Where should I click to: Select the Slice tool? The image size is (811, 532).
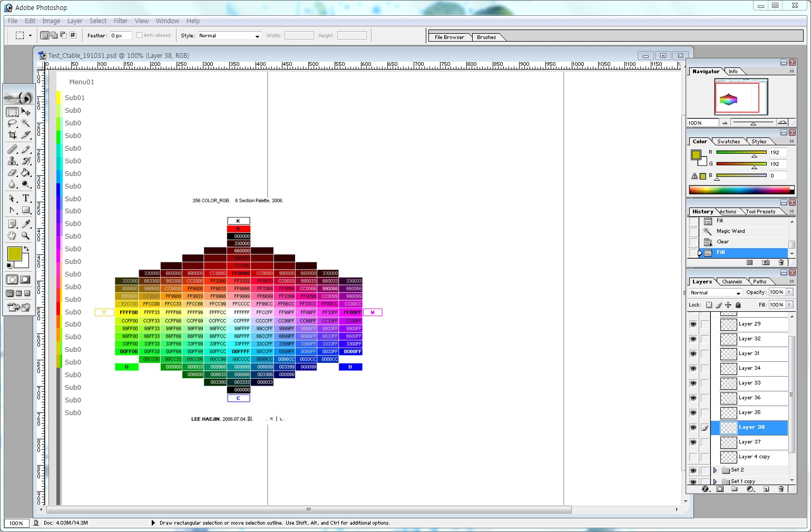[26, 135]
